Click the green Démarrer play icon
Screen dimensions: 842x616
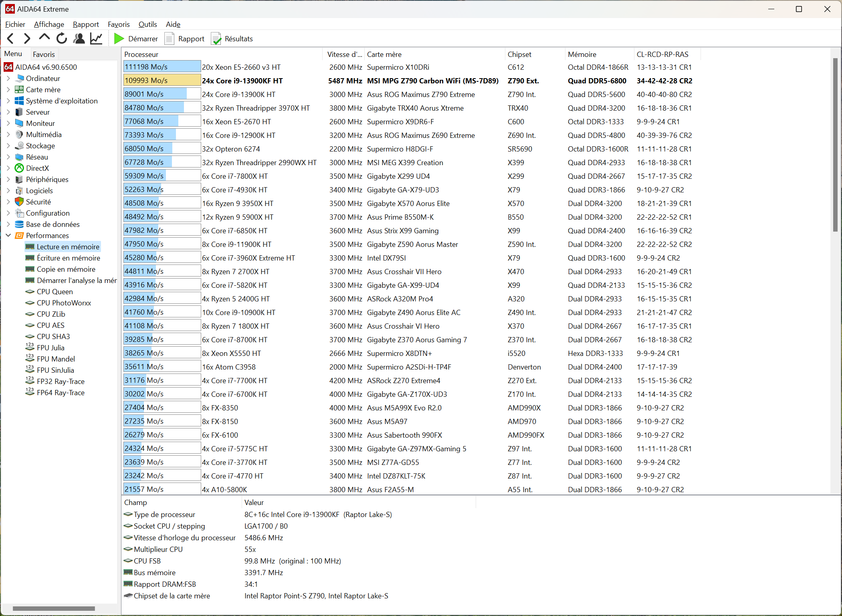point(119,38)
